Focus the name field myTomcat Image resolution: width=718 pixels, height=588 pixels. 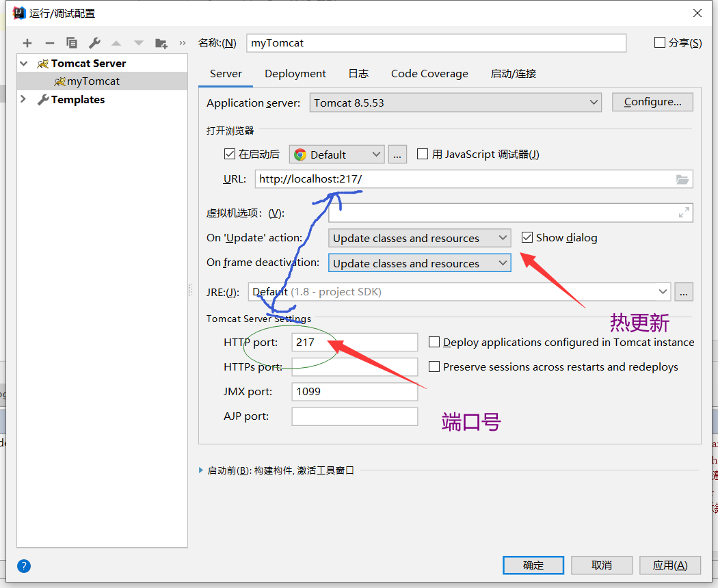point(436,43)
